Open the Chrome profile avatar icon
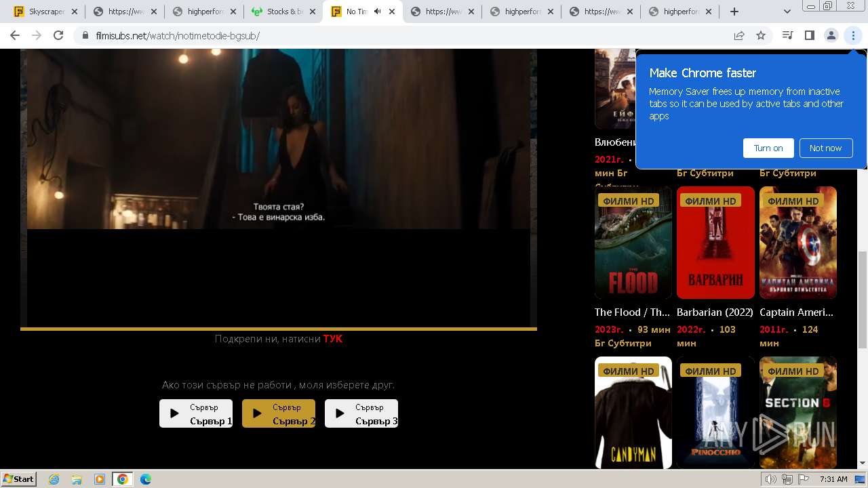Screen dimensions: 868x488 pyautogui.click(x=831, y=35)
